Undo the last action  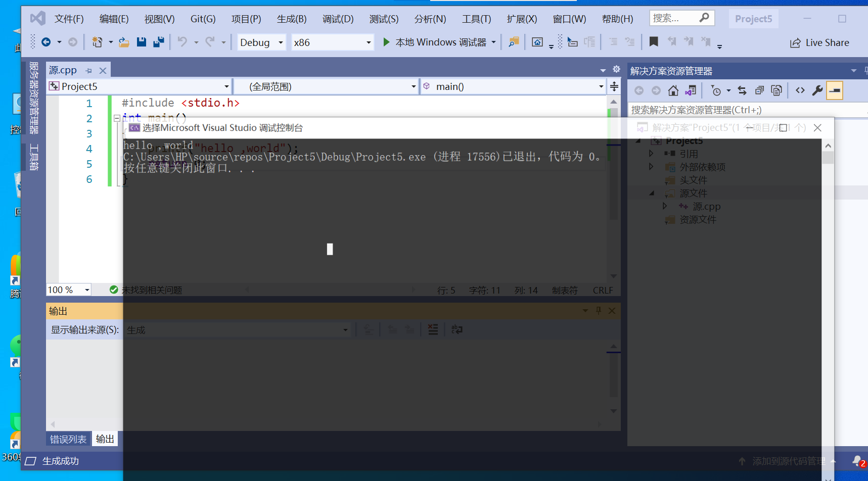[182, 42]
